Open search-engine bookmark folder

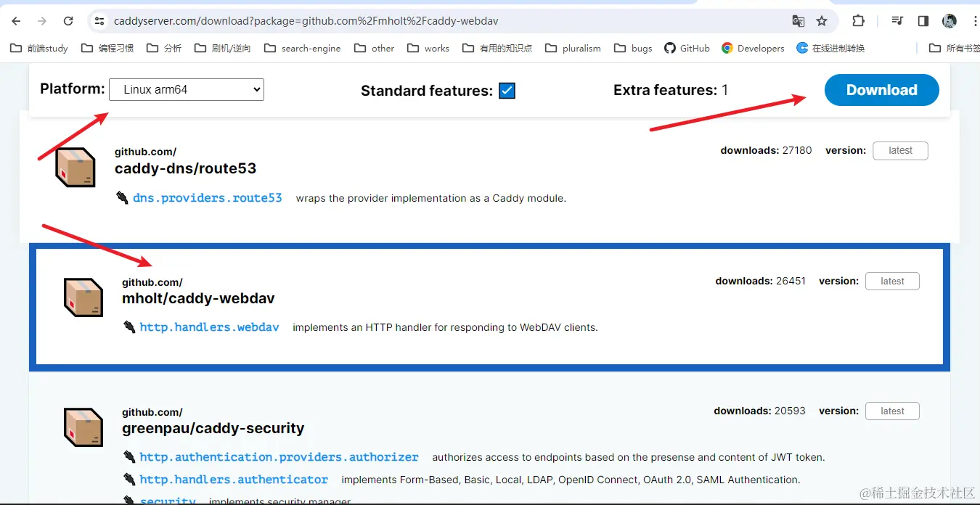[x=302, y=48]
